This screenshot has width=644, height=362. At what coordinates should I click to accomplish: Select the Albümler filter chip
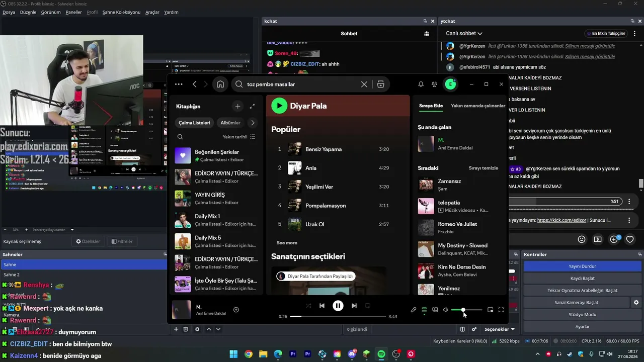click(230, 123)
